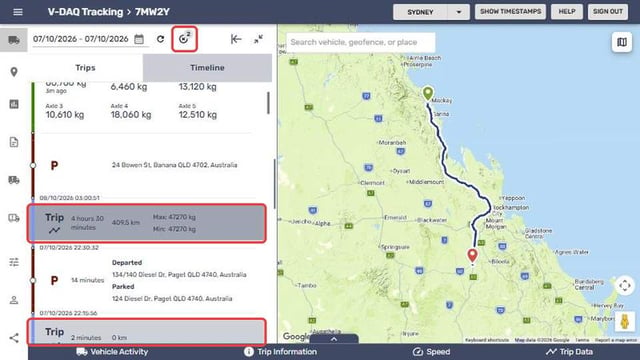Click the 7MW2Y vehicle breadcrumb
Screen dimensions: 640x360
tap(152, 12)
